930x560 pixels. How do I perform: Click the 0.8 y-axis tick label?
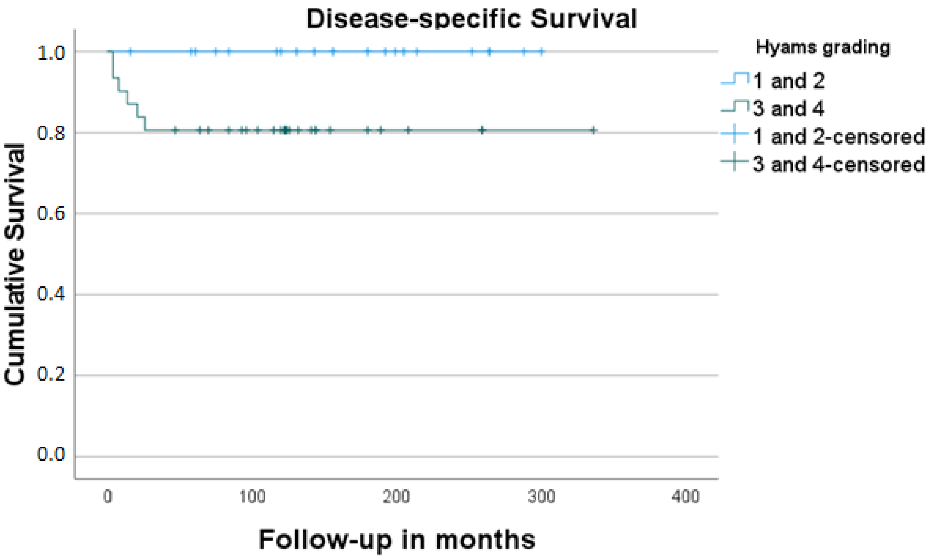pos(51,133)
